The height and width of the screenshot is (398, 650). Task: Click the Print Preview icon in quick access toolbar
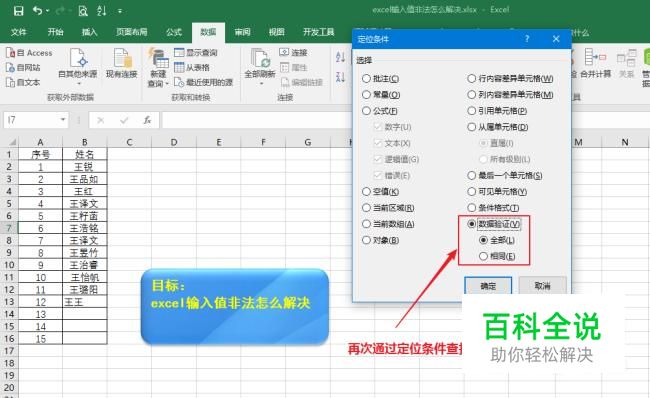coord(83,11)
